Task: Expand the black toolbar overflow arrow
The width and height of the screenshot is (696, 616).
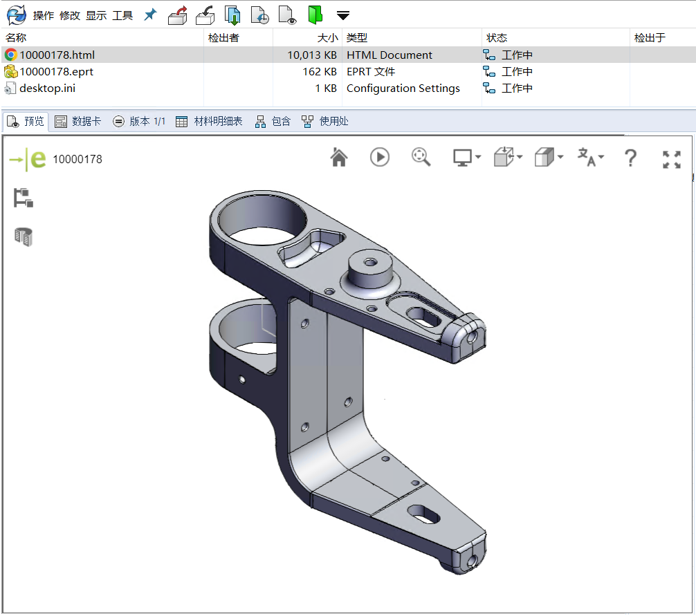Action: 342,15
